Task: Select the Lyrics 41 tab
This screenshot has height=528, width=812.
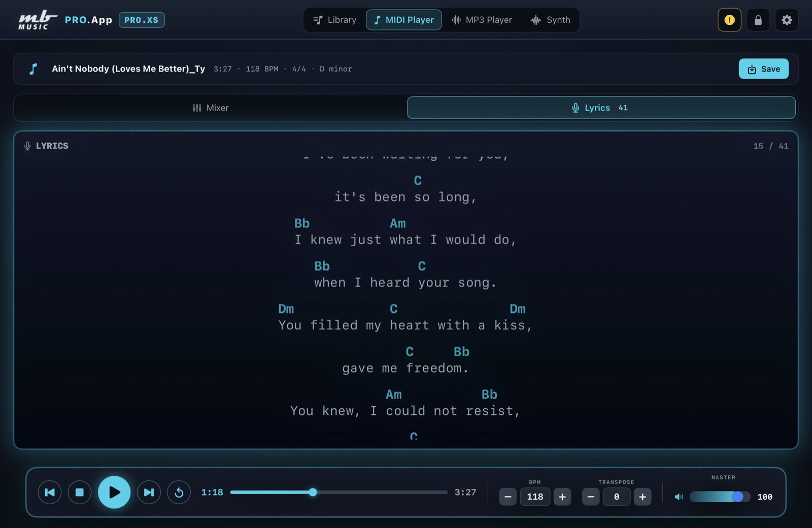Action: tap(601, 108)
